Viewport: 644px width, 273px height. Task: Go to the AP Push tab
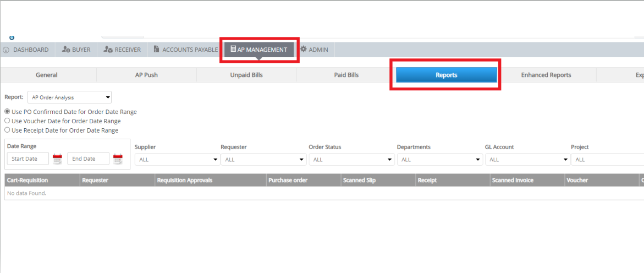[146, 75]
